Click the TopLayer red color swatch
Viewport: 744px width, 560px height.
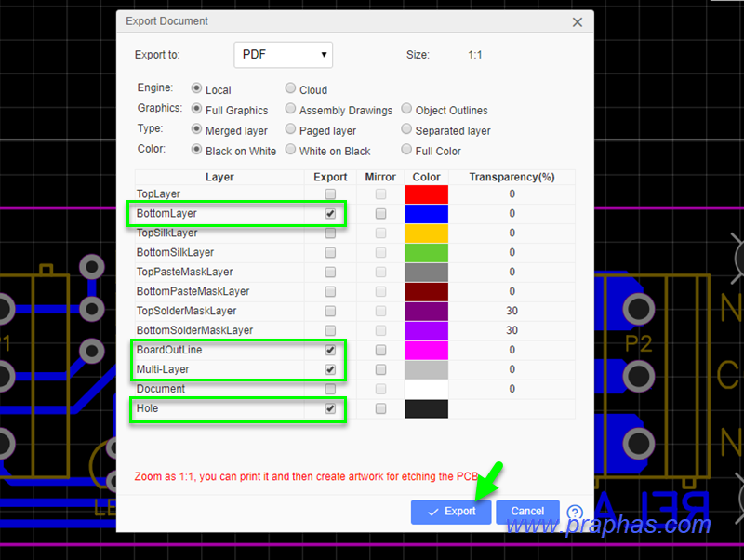coord(426,194)
